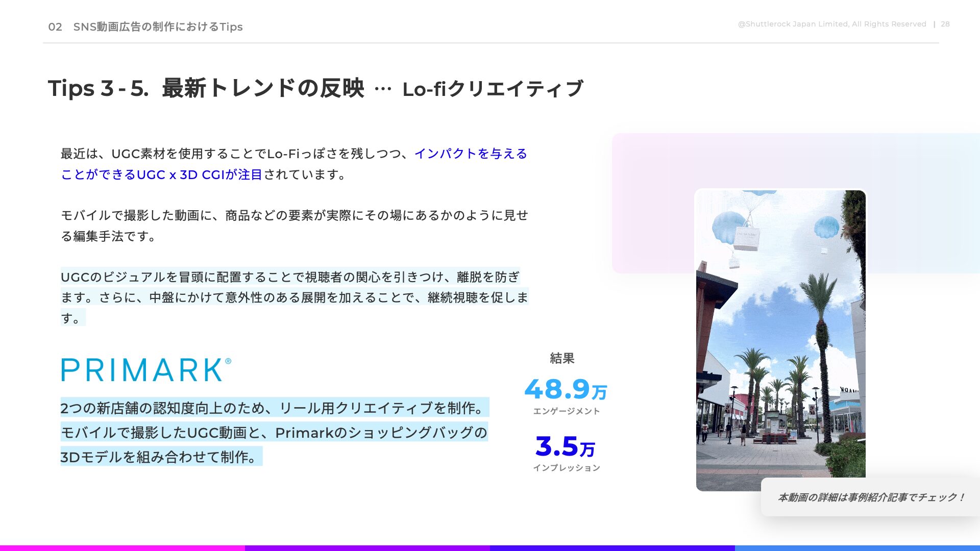Image resolution: width=980 pixels, height=551 pixels.
Task: Click the subtitle 'Lo-fiクリエイティブ'
Action: pos(493,89)
